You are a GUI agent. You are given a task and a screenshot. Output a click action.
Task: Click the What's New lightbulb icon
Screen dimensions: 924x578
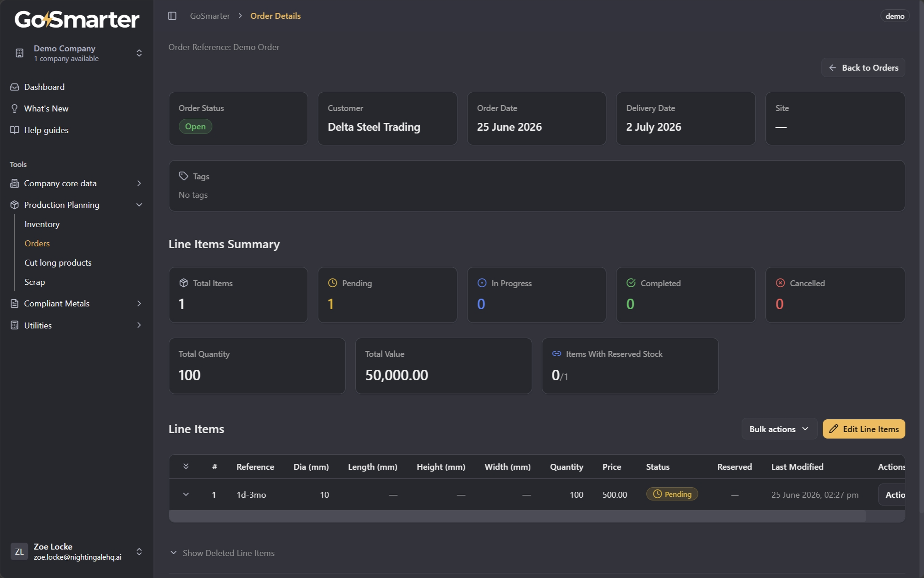[15, 109]
